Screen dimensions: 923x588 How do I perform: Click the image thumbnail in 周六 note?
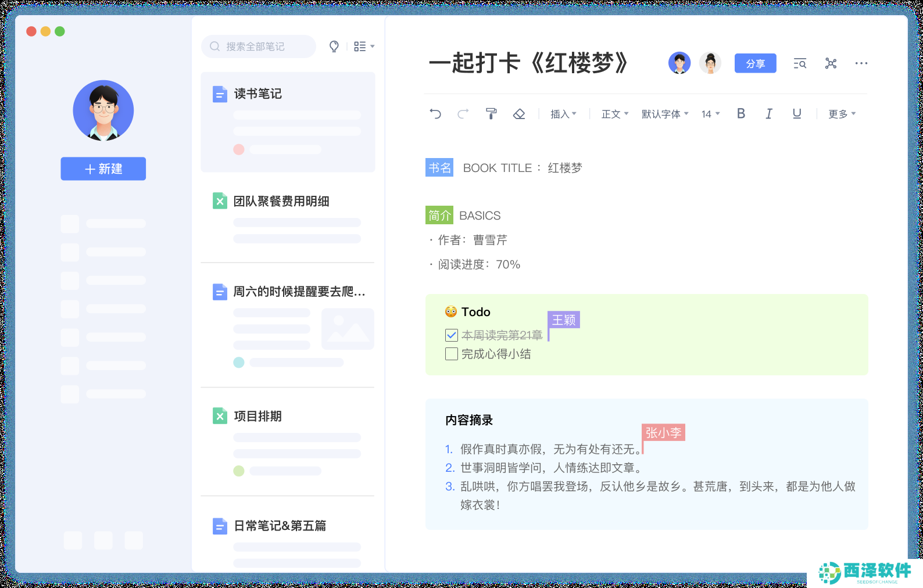coord(348,329)
